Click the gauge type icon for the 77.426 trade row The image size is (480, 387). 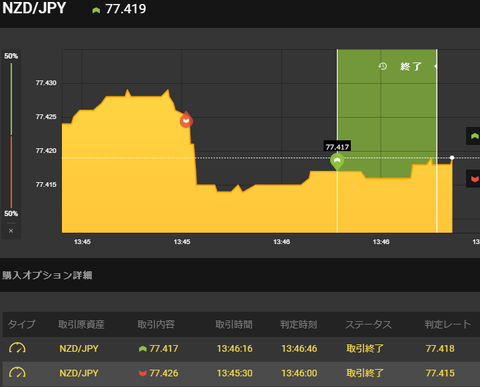[x=17, y=373]
